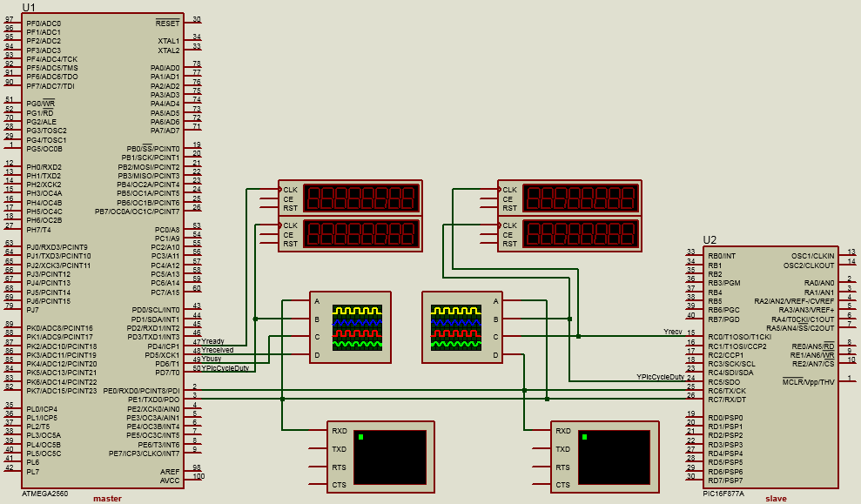The image size is (861, 504).
Task: Click the PL0/ICP4 pin label
Action: (x=42, y=409)
